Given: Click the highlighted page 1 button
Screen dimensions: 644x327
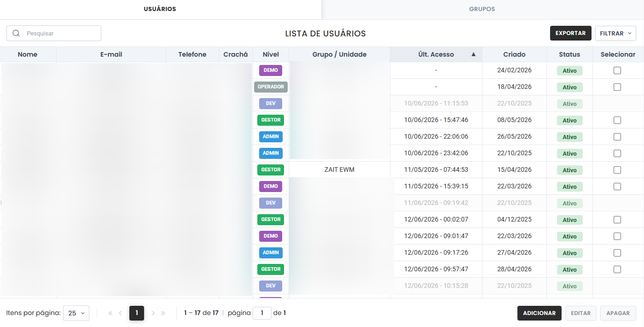Looking at the screenshot, I should pyautogui.click(x=137, y=313).
